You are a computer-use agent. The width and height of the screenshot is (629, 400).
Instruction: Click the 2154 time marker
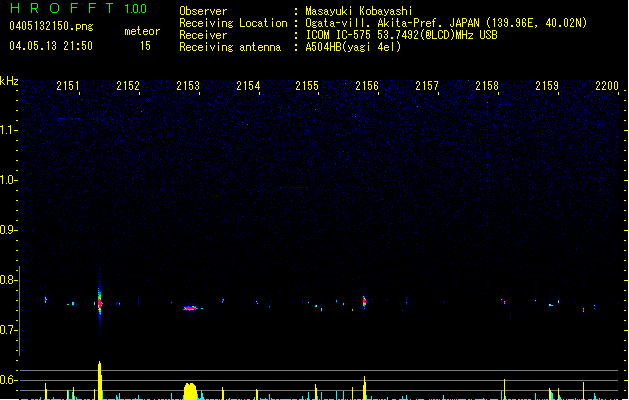tap(248, 86)
